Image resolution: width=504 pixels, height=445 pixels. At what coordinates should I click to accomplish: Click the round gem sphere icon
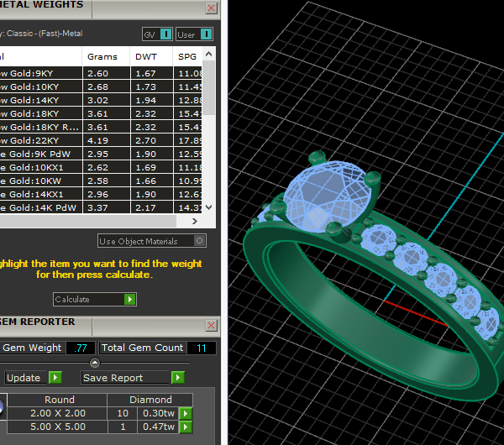click(2, 409)
